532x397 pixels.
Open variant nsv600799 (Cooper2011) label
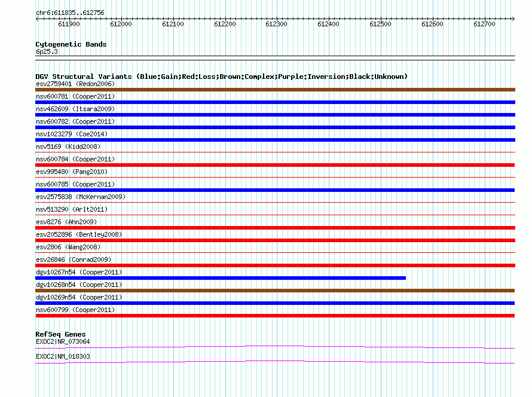[x=75, y=310]
